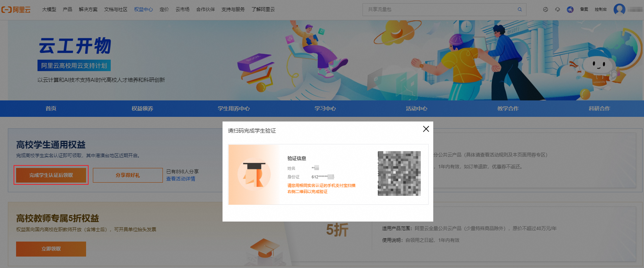Open the 控制台 console link
The width and height of the screenshot is (644, 268).
point(601,10)
